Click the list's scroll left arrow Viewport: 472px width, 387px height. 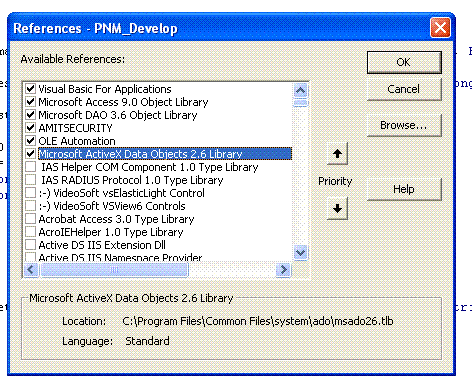(31, 269)
